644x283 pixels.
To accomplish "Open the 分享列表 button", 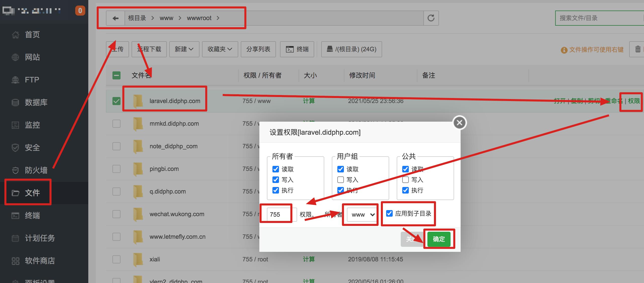I will tap(258, 49).
